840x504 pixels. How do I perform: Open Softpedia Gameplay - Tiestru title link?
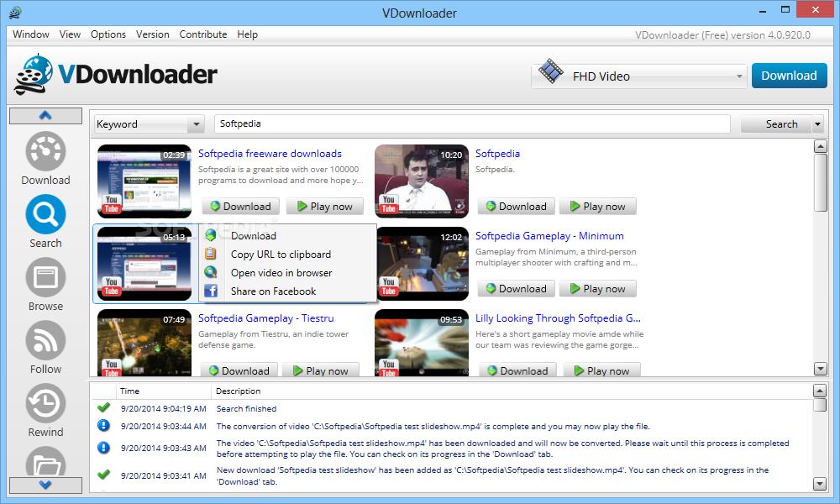(x=265, y=318)
